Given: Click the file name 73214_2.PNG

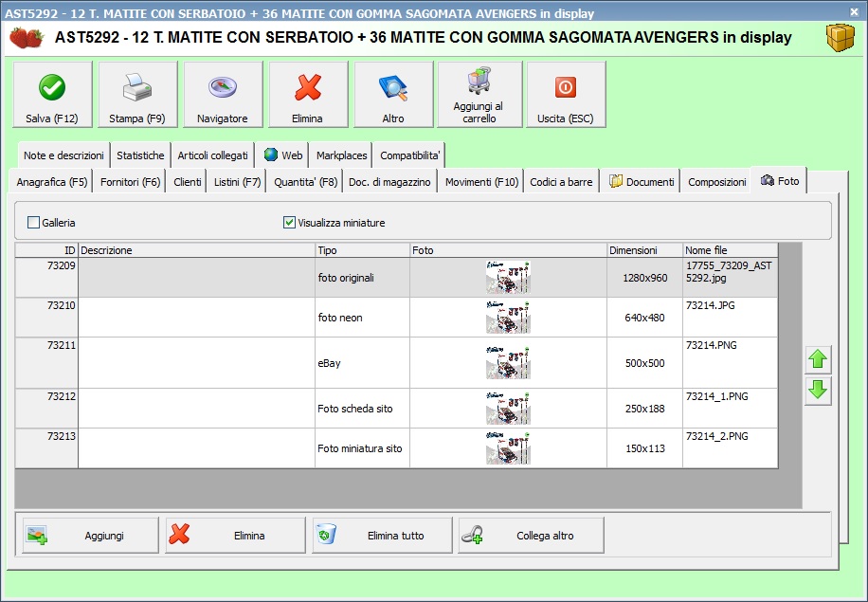Looking at the screenshot, I should (717, 436).
